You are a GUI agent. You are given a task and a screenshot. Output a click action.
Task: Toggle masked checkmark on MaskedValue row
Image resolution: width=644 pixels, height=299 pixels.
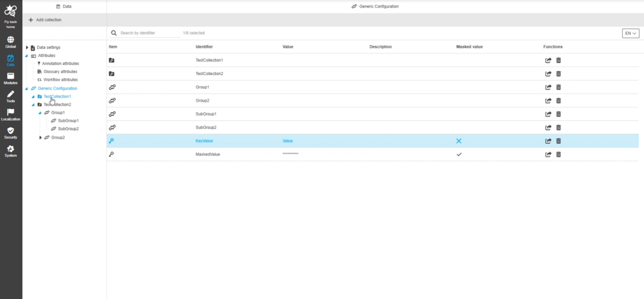pyautogui.click(x=459, y=155)
